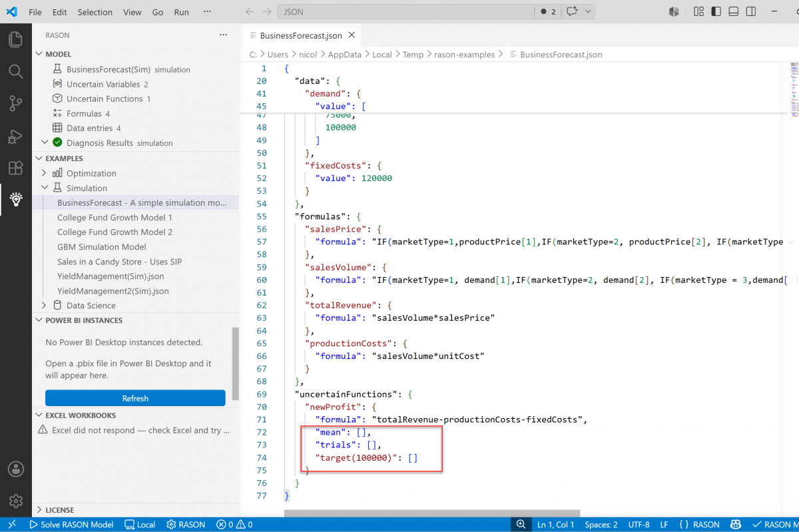Open the Run menu

181,12
